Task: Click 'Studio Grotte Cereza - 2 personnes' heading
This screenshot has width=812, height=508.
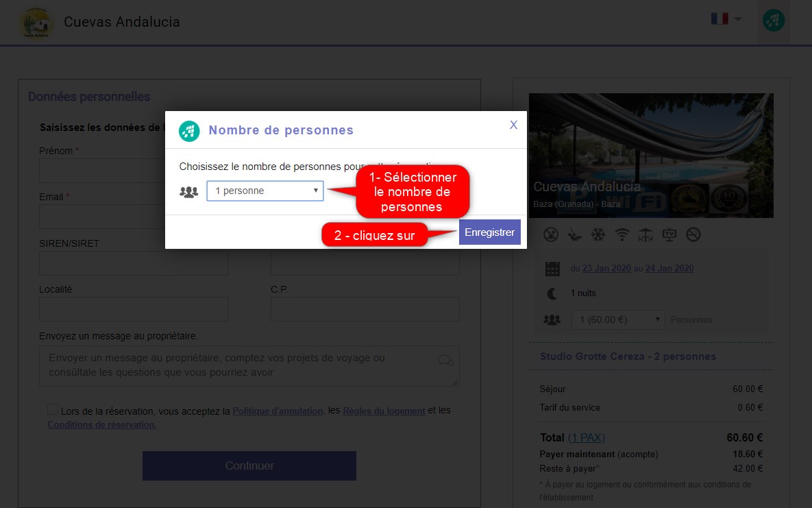Action: coord(628,356)
